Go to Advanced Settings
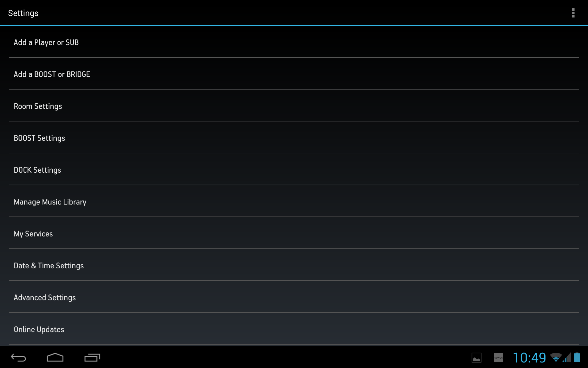The image size is (588, 368). (x=294, y=297)
